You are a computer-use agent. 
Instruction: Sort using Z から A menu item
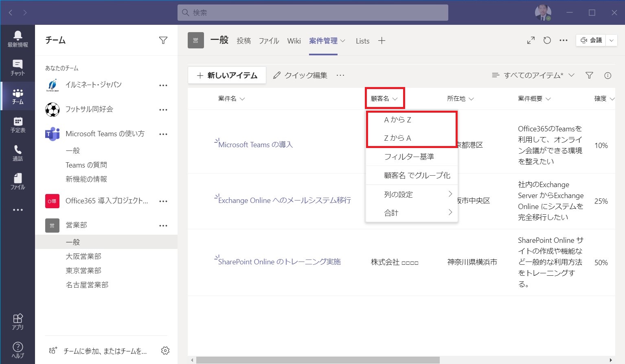point(412,138)
